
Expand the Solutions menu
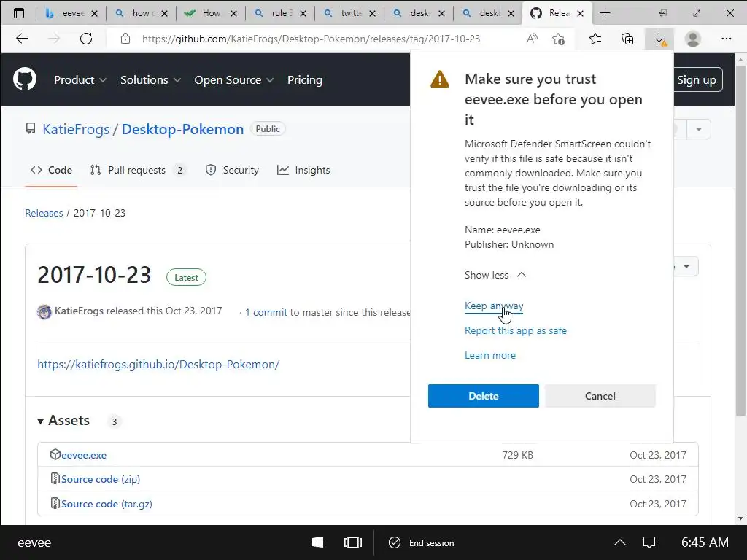click(x=150, y=80)
